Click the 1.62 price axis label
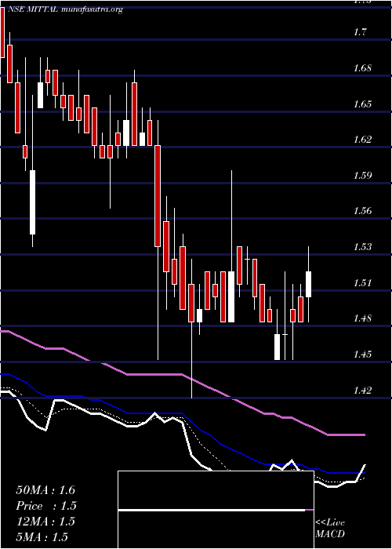Image resolution: width=392 pixels, height=549 pixels. (362, 140)
